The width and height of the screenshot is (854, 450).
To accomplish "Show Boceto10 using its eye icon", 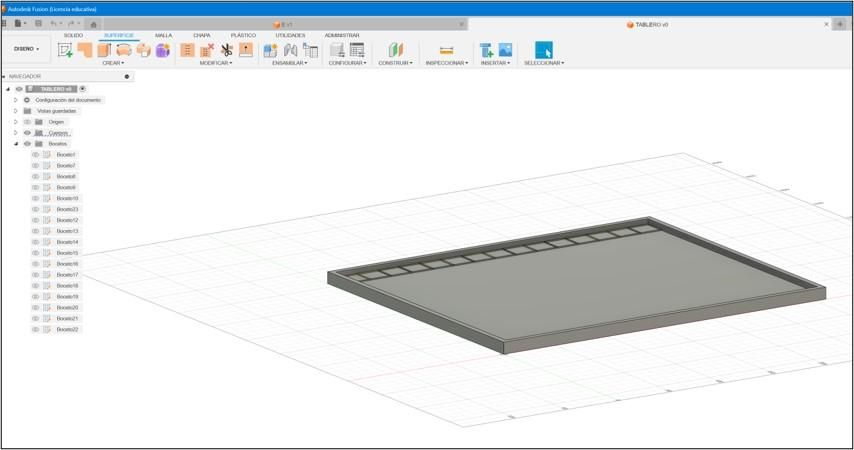I will 35,198.
